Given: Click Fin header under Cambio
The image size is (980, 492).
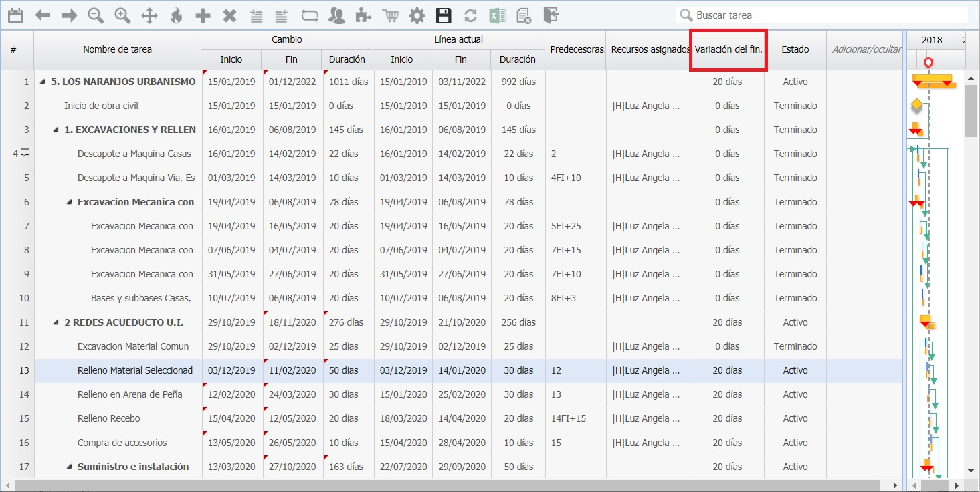Looking at the screenshot, I should pyautogui.click(x=292, y=59).
